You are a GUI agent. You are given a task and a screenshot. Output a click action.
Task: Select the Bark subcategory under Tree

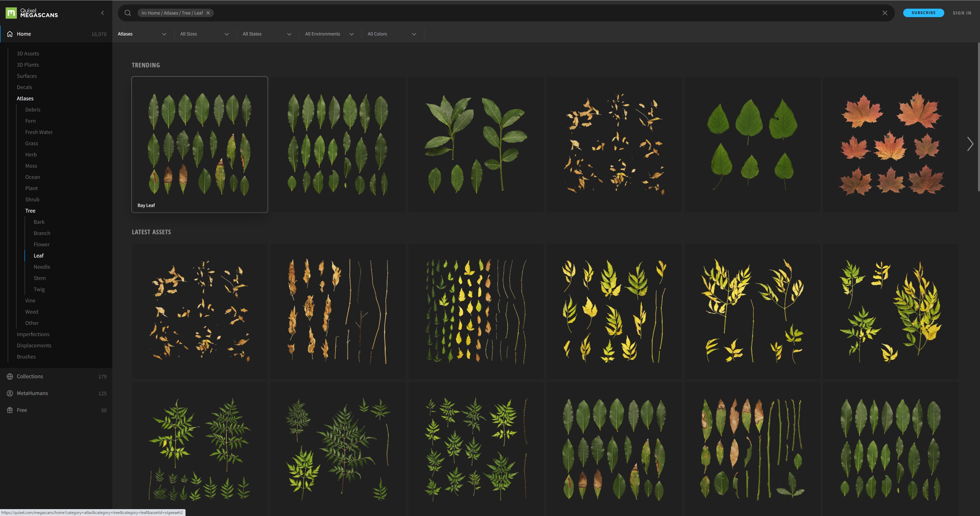pyautogui.click(x=39, y=222)
